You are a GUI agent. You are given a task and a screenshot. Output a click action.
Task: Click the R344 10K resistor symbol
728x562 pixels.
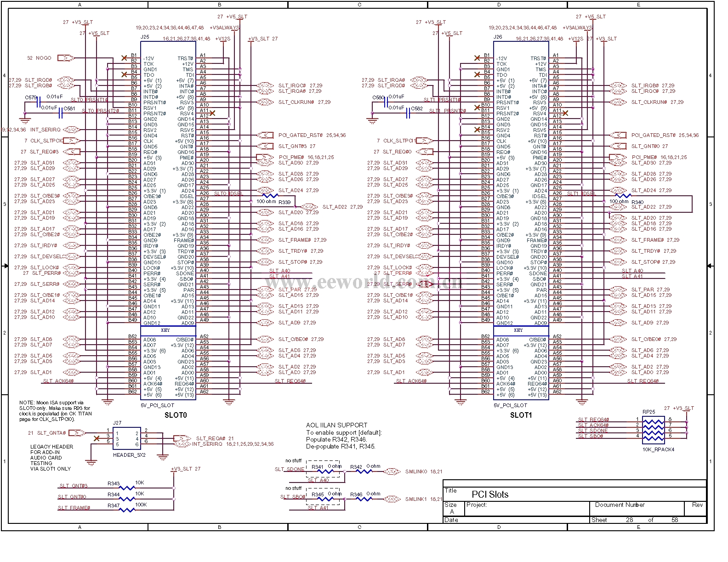127,498
